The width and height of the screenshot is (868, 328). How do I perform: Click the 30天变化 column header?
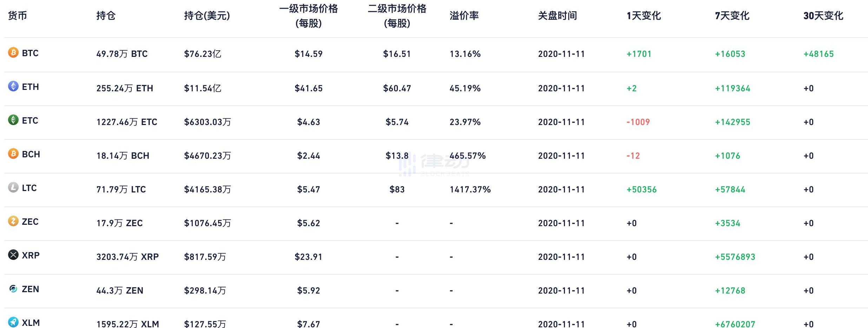pyautogui.click(x=823, y=16)
